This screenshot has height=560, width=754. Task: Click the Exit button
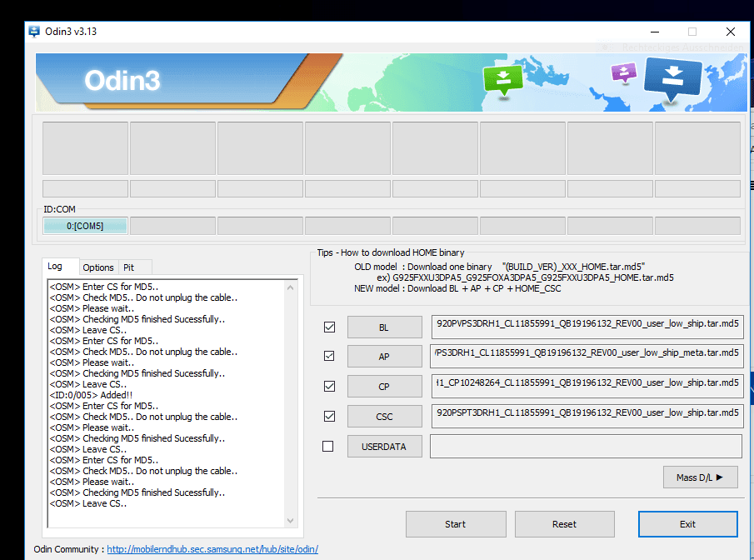[x=687, y=524]
